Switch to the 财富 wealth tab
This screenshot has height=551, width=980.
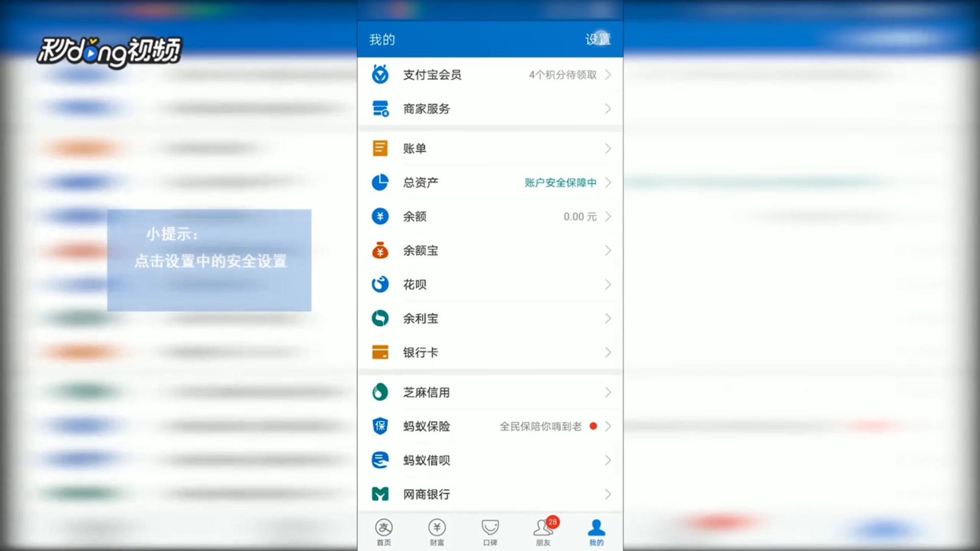[437, 532]
